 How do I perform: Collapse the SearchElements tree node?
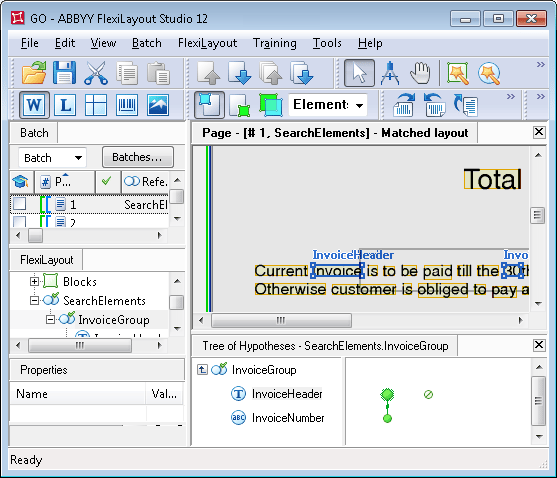(34, 301)
